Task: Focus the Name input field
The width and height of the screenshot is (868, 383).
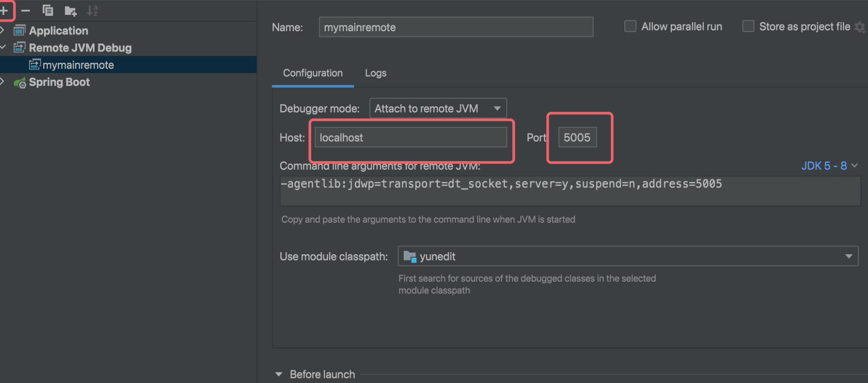Action: pos(456,27)
